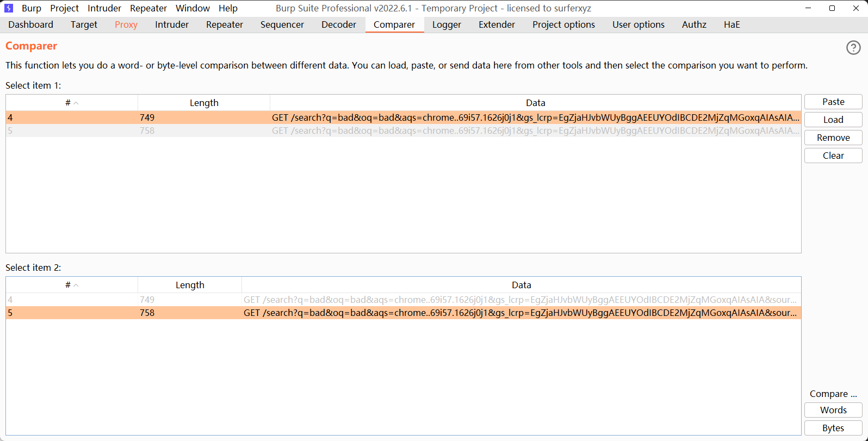Close the Burp Suite window

pos(856,8)
